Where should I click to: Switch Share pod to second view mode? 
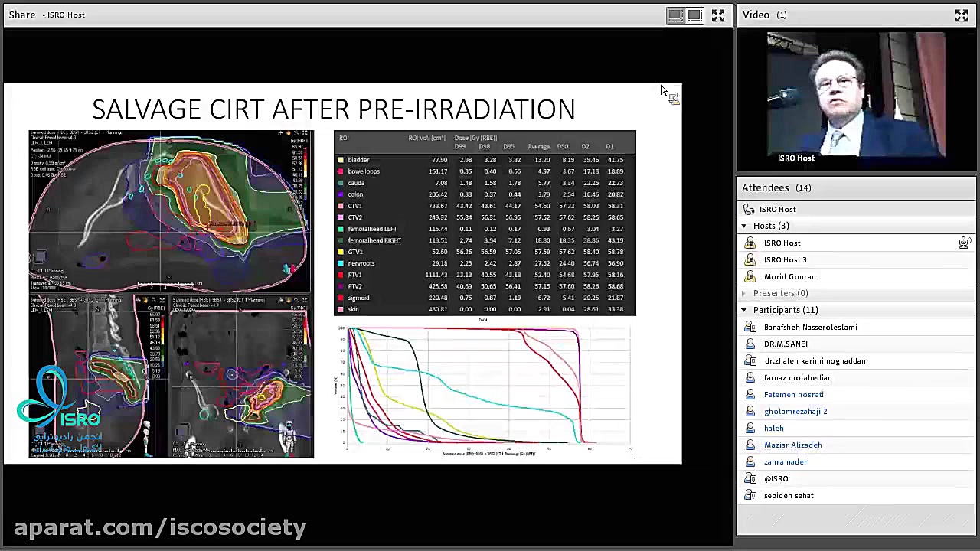point(694,15)
